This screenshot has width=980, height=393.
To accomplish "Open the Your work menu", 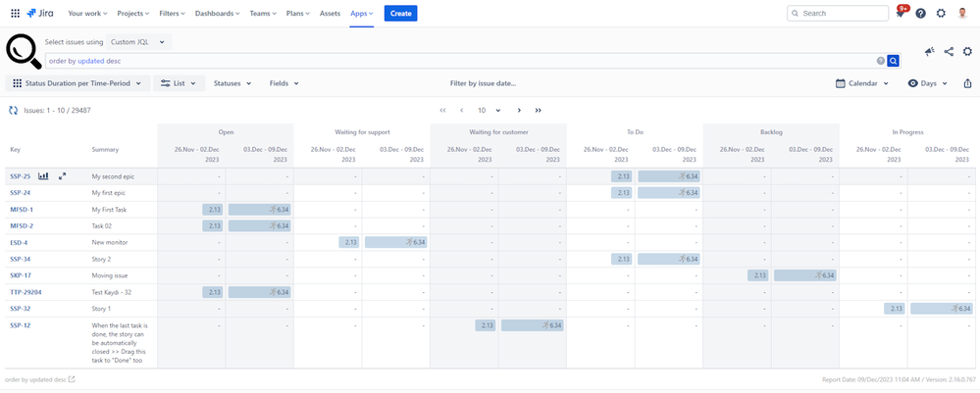I will (x=87, y=13).
